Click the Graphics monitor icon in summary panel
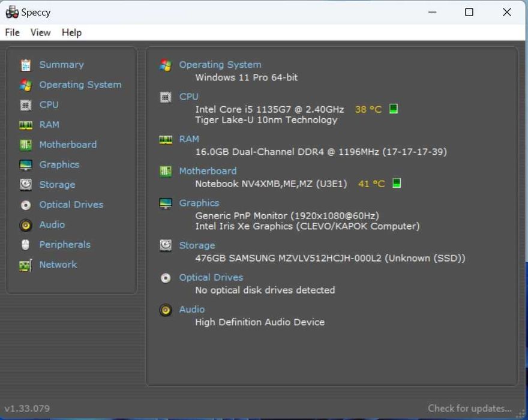This screenshot has height=420, width=528. [x=166, y=203]
